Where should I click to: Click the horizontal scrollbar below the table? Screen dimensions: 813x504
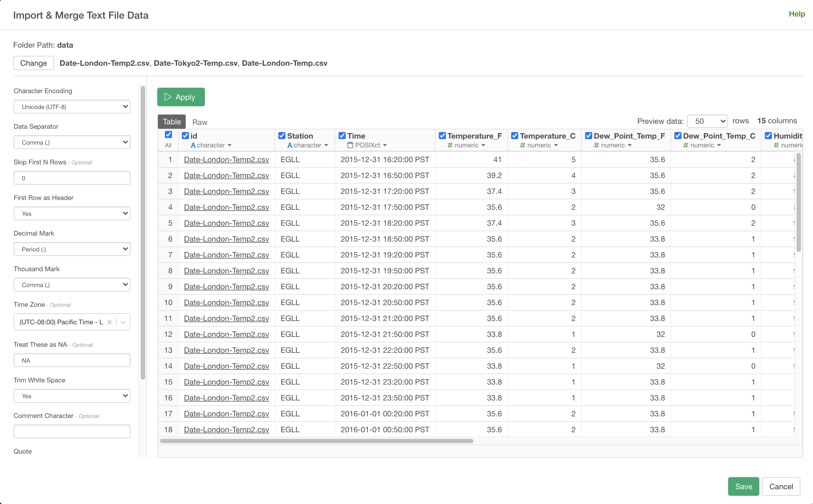[316, 441]
